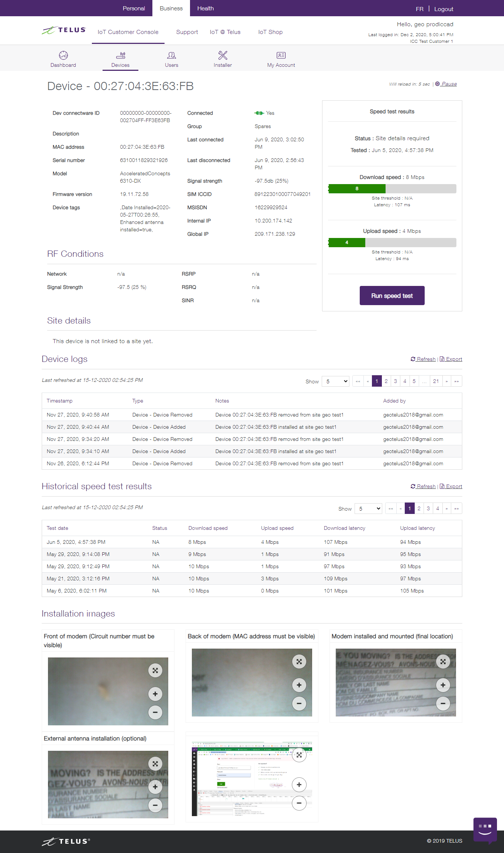Refresh Historical speed test results

[x=423, y=486]
